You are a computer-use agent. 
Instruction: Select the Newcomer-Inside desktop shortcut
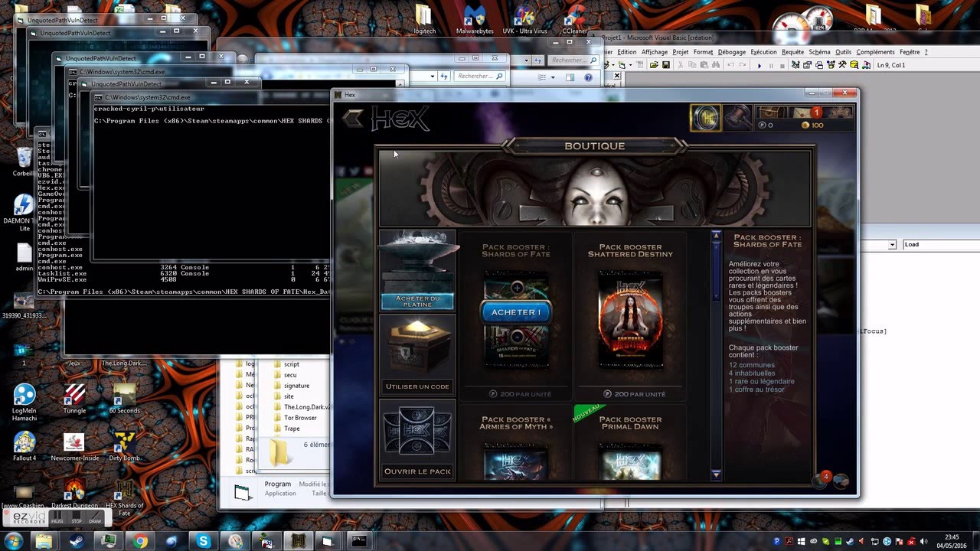pos(74,448)
